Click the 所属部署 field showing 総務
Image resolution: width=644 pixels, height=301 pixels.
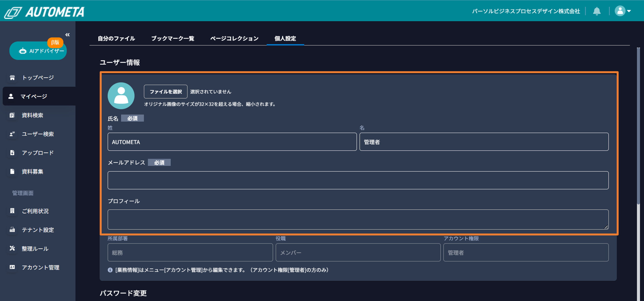tap(190, 252)
